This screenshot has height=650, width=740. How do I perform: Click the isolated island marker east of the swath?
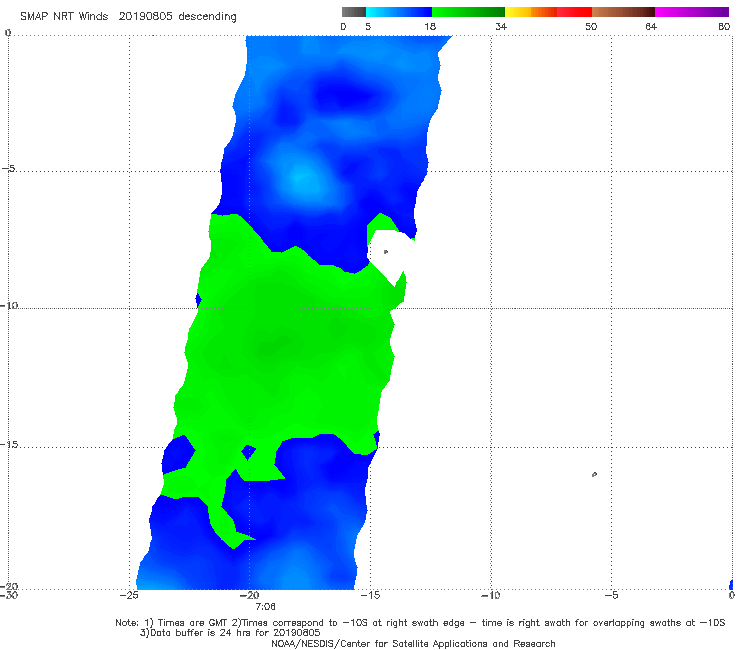tap(594, 474)
